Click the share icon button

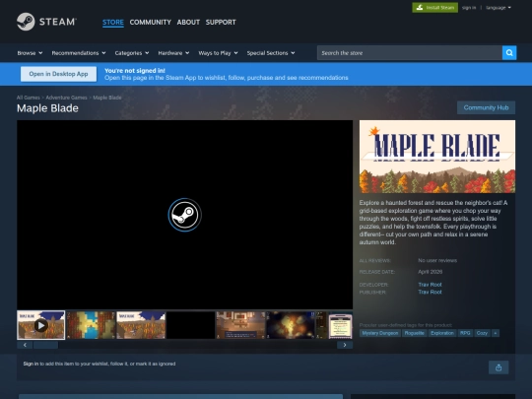tap(499, 367)
